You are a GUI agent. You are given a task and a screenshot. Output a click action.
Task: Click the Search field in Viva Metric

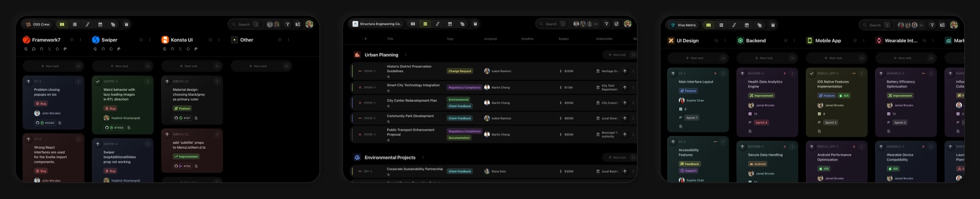(875, 25)
